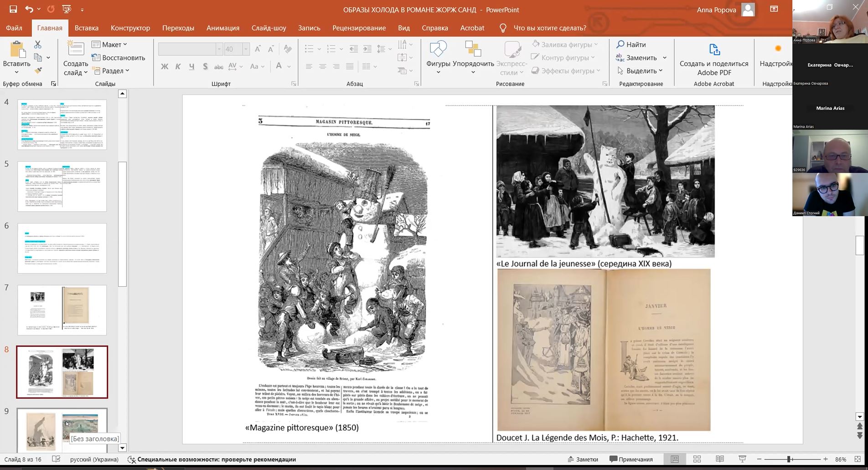Click the Заменить replace button
The width and height of the screenshot is (868, 470).
pyautogui.click(x=637, y=57)
